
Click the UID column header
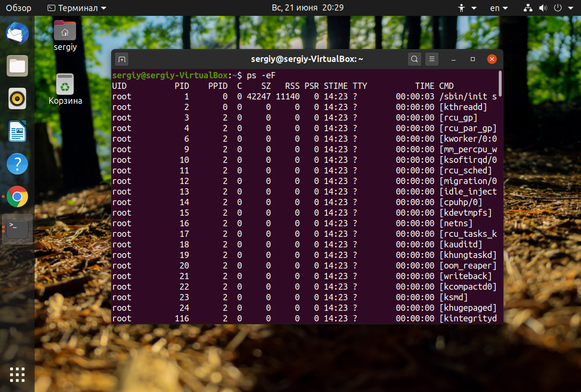pyautogui.click(x=119, y=86)
